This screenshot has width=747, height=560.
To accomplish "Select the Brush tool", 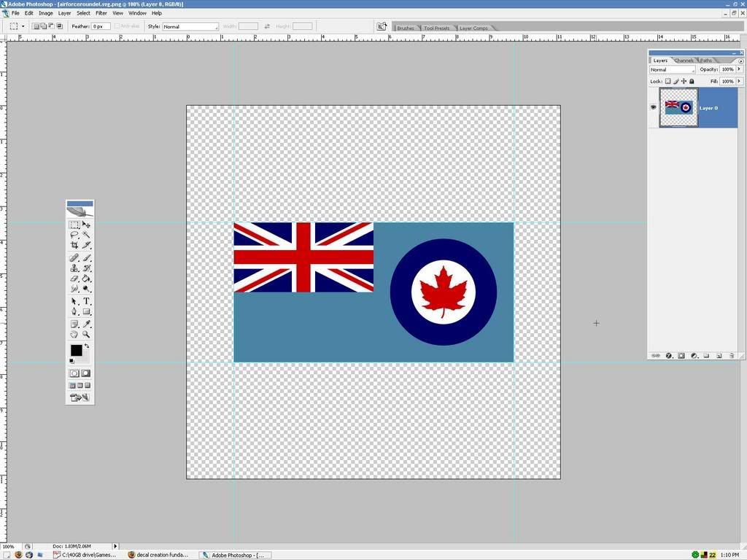I will [86, 257].
